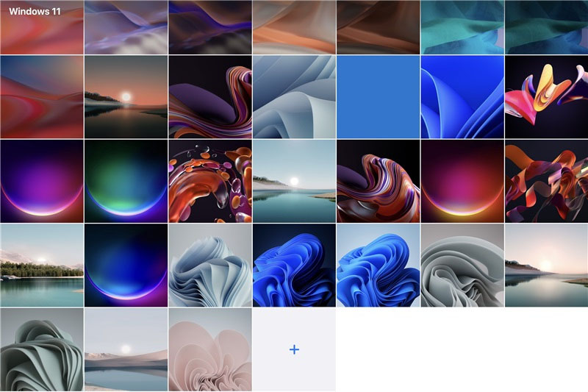Pick the gray bloom wallpaper
This screenshot has width=588, height=392.
[x=462, y=266]
